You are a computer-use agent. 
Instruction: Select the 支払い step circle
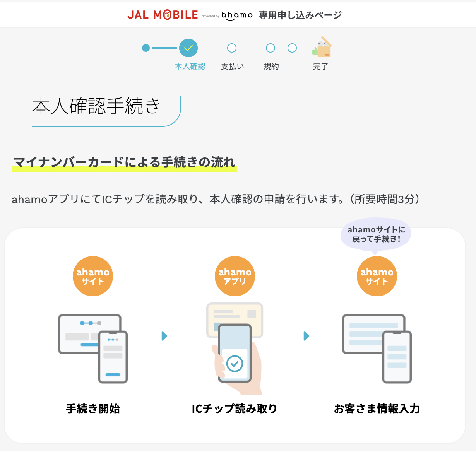point(232,48)
